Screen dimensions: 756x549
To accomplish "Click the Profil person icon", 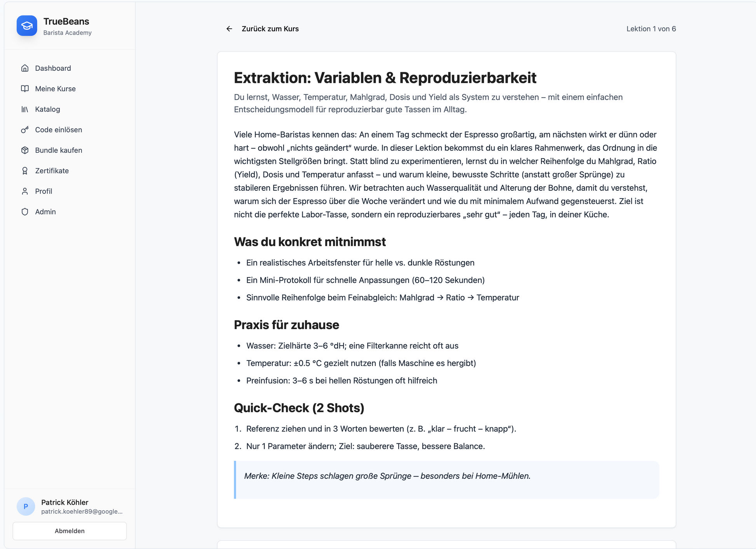I will pyautogui.click(x=25, y=191).
